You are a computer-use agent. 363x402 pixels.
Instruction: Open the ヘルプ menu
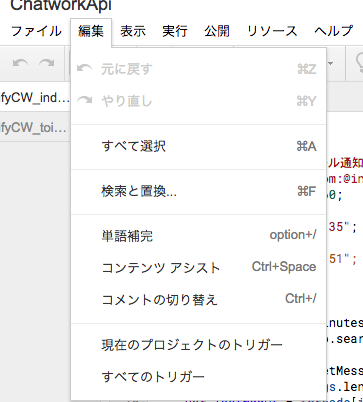pos(333,31)
